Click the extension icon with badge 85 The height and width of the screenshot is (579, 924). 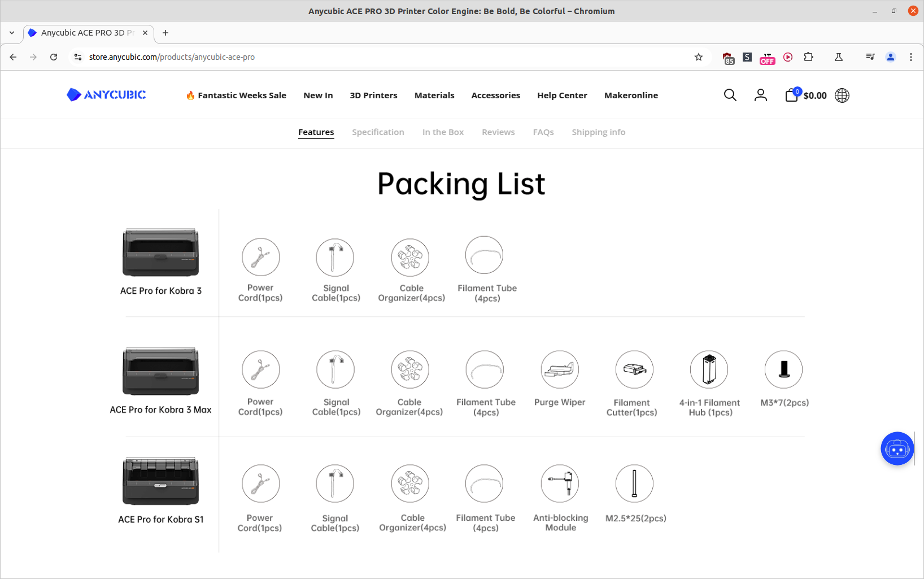[728, 58]
